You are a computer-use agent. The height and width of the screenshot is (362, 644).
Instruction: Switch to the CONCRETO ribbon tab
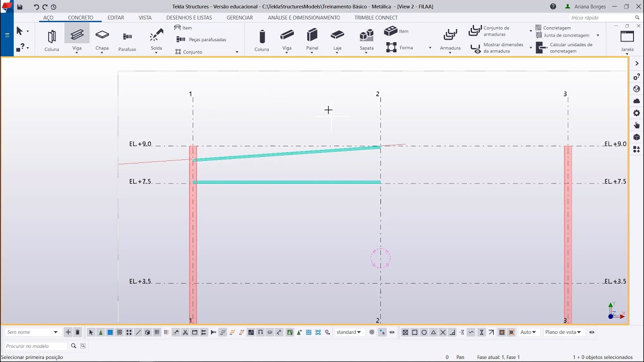point(80,18)
